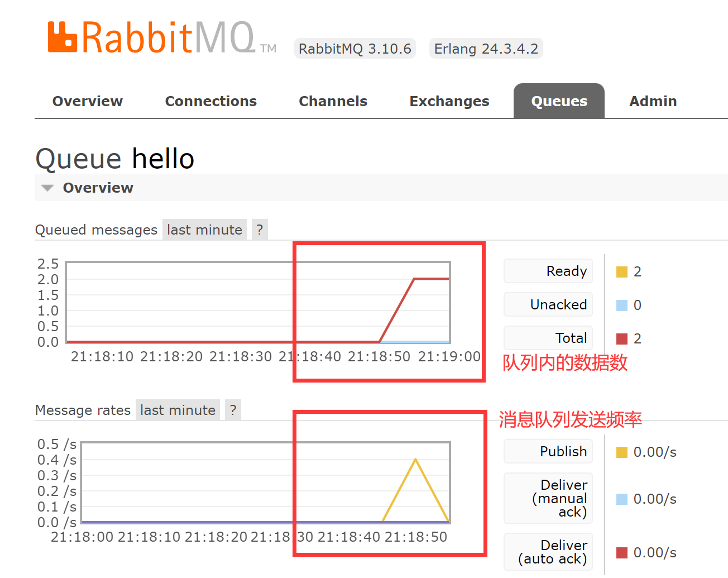
Task: Select the Queues tab
Action: coord(559,101)
